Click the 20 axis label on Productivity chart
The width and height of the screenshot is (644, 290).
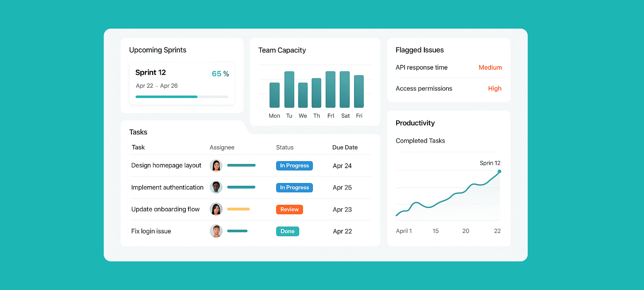466,231
